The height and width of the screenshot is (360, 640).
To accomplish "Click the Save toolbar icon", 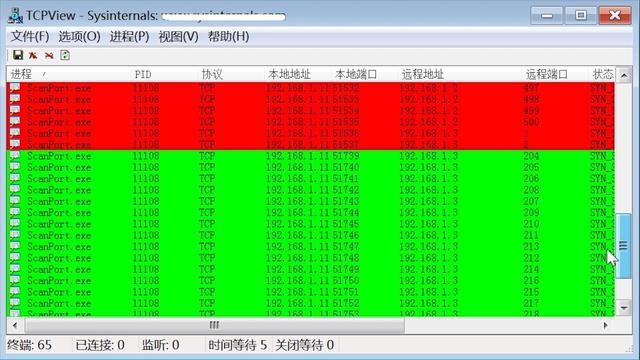I will 18,55.
